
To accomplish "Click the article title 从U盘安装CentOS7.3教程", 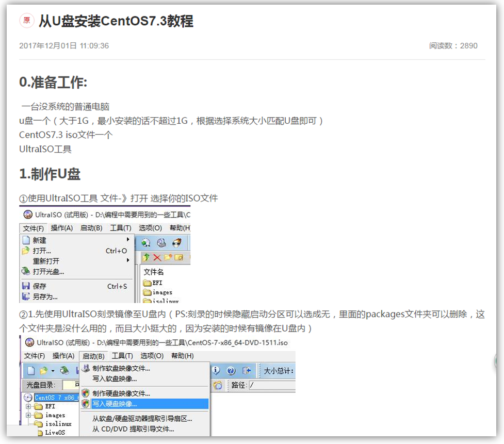I will pos(116,21).
